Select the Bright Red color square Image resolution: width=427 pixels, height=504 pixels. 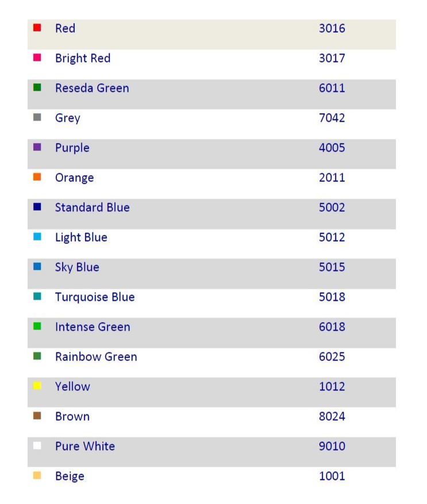[x=37, y=57]
